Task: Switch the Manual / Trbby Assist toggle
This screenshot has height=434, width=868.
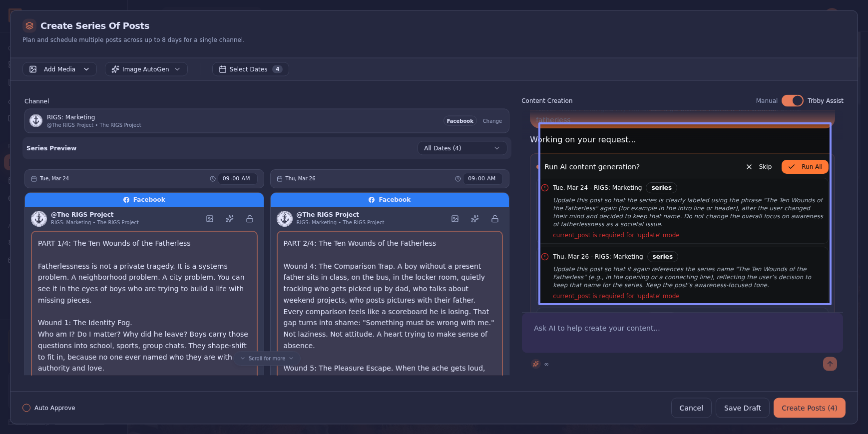Action: tap(792, 101)
